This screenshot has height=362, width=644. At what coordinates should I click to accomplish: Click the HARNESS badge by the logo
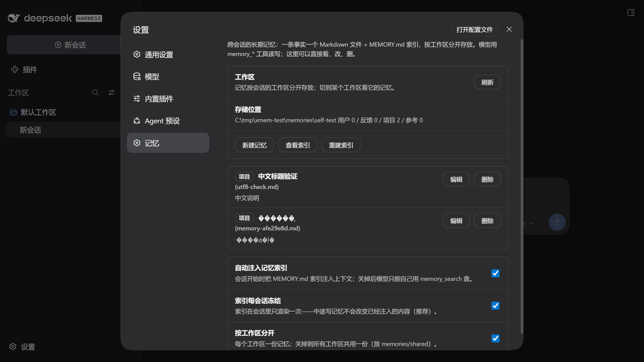[89, 19]
